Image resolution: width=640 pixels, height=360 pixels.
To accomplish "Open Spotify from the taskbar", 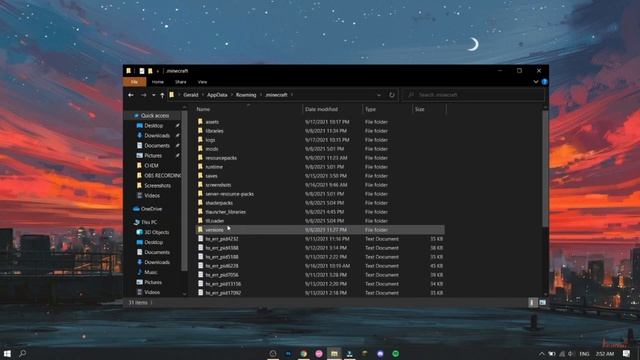I will tap(396, 353).
